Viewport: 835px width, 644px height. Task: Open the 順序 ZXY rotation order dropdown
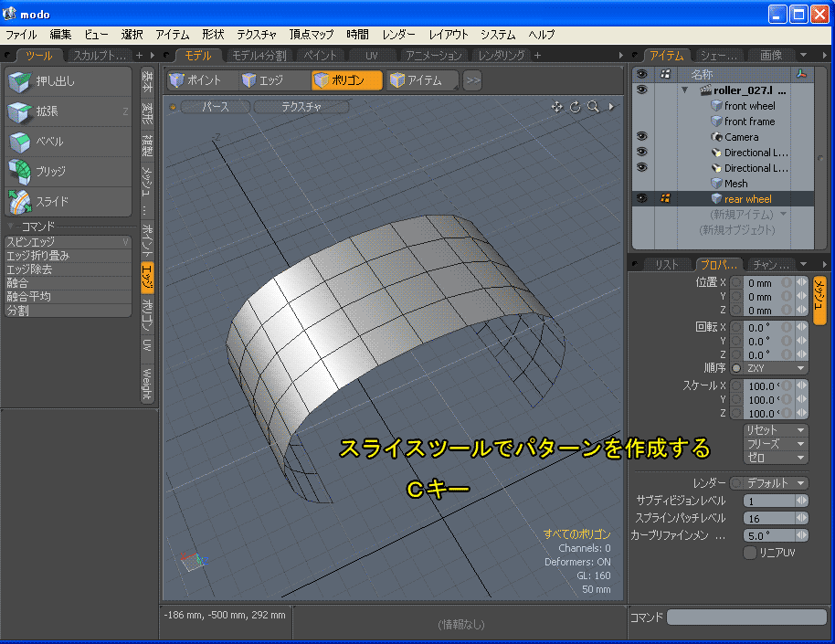[x=775, y=368]
